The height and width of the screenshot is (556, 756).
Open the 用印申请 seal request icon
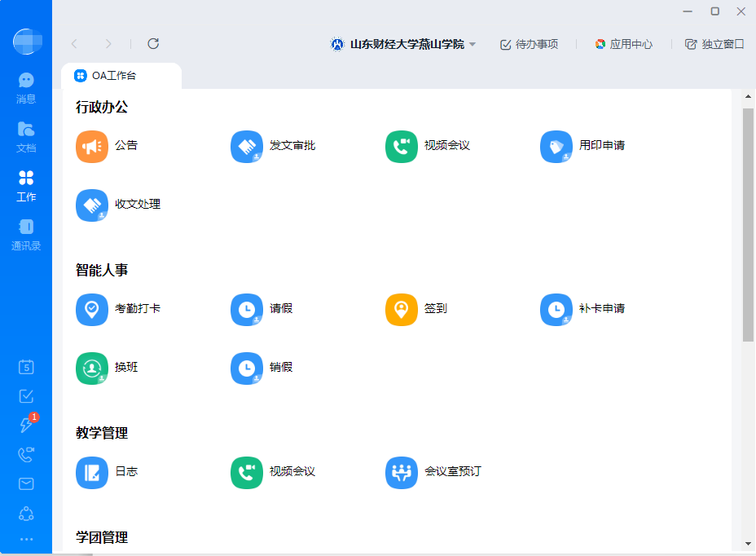click(x=556, y=147)
